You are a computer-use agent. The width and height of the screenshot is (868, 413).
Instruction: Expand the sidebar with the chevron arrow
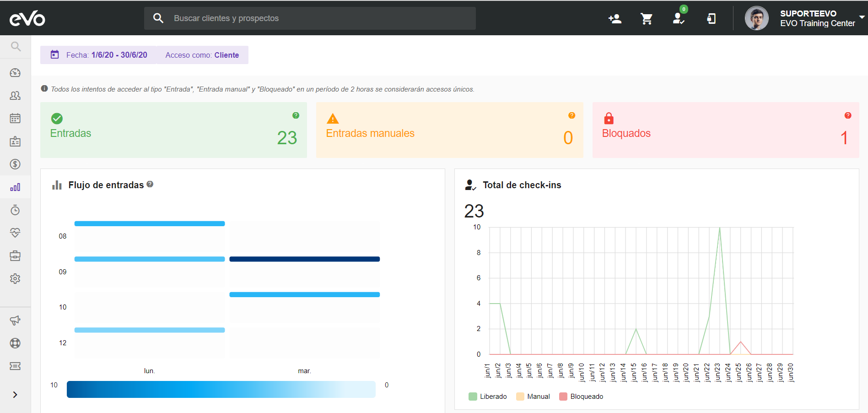15,395
